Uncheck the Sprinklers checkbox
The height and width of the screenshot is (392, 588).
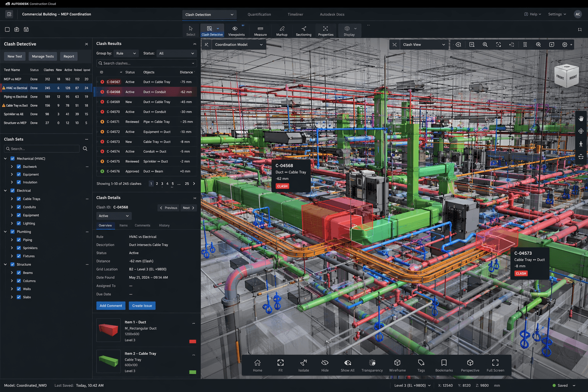[x=19, y=248]
